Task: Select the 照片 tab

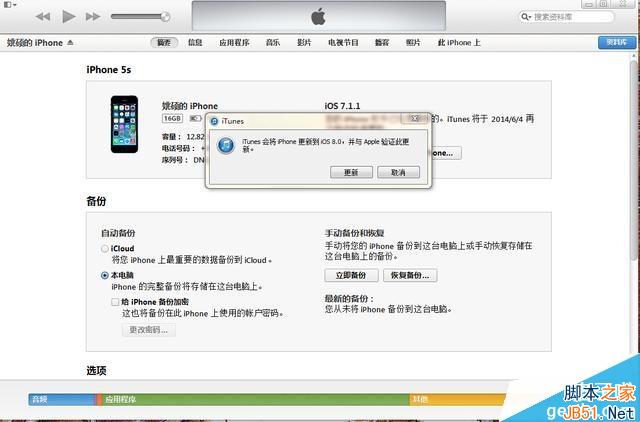Action: coord(413,42)
